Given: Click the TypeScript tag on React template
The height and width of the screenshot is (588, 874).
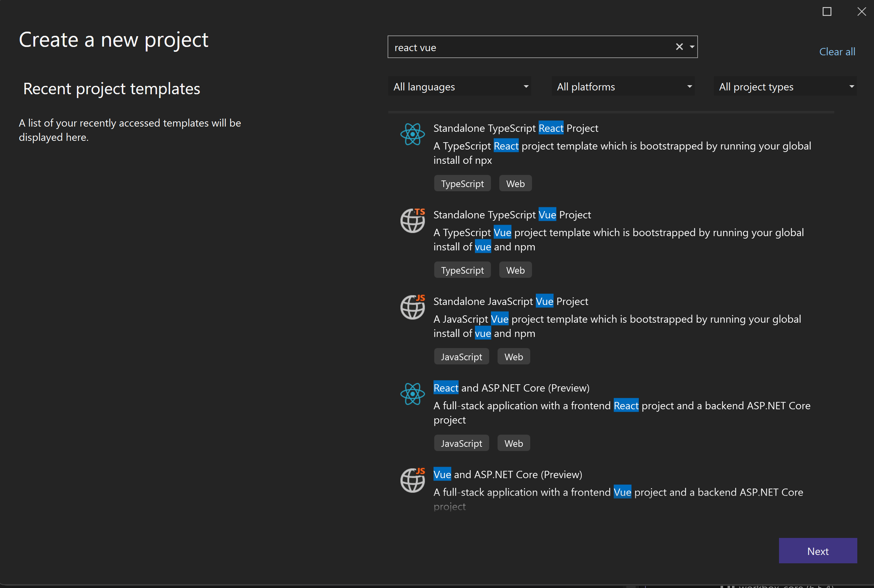Looking at the screenshot, I should 462,183.
